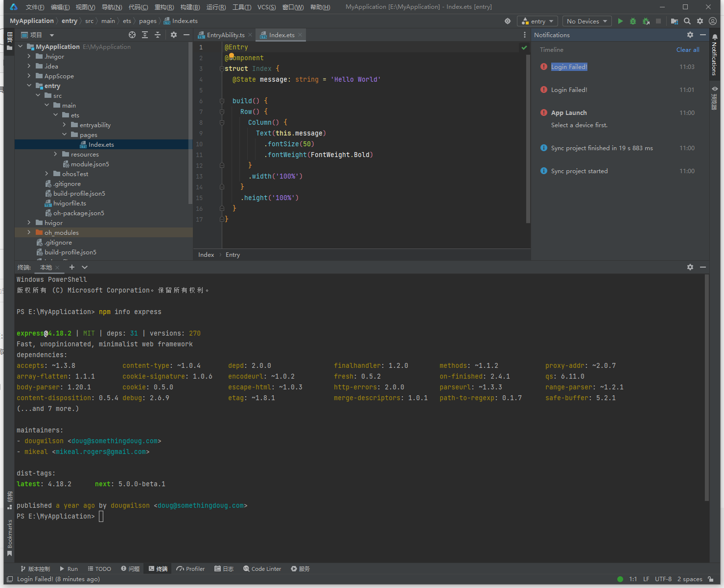Click the lightbulb intention icon on line 2
Viewport: 724px width, 588px height.
232,56
